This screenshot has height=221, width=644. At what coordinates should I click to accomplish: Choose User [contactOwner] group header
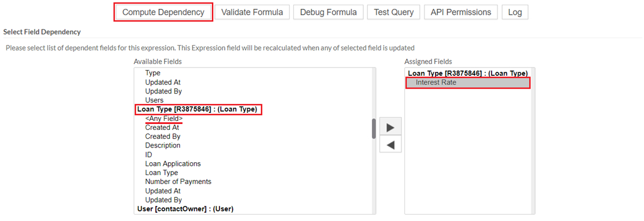tap(185, 209)
